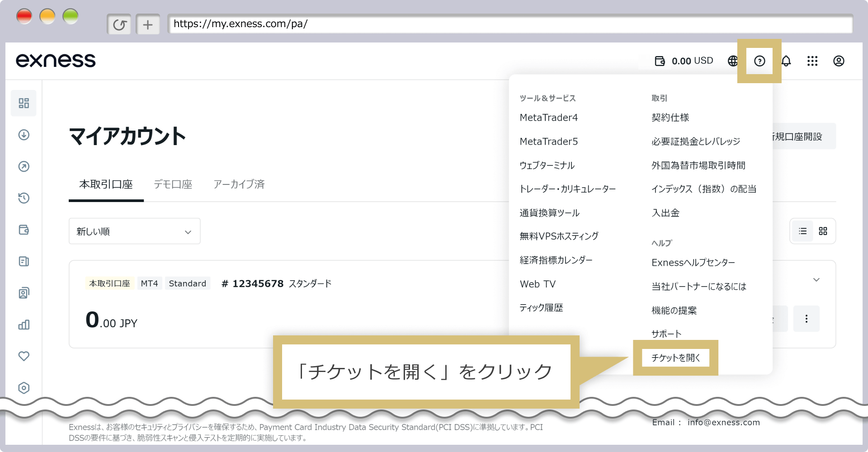Open transaction history sidebar icon
The width and height of the screenshot is (868, 452).
(x=24, y=198)
